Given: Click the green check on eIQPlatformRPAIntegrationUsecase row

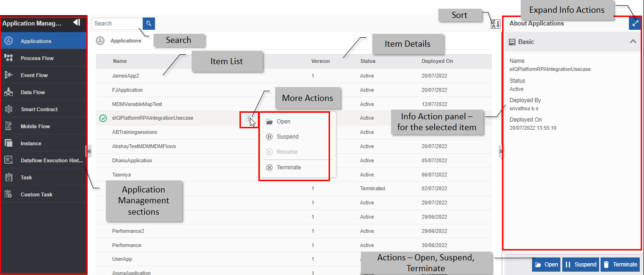Looking at the screenshot, I should tap(103, 118).
